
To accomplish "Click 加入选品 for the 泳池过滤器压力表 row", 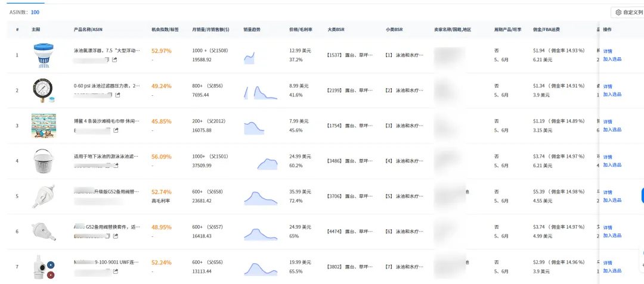I will click(x=612, y=94).
